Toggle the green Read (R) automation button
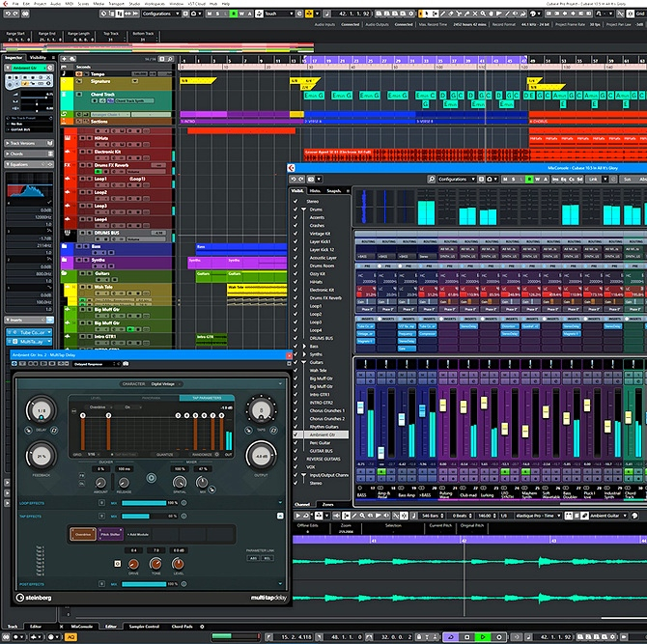 234,14
